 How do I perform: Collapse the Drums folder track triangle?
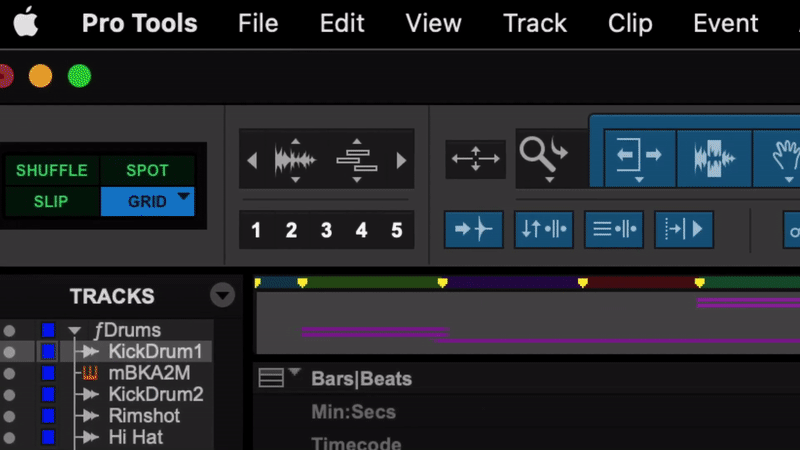pyautogui.click(x=74, y=331)
